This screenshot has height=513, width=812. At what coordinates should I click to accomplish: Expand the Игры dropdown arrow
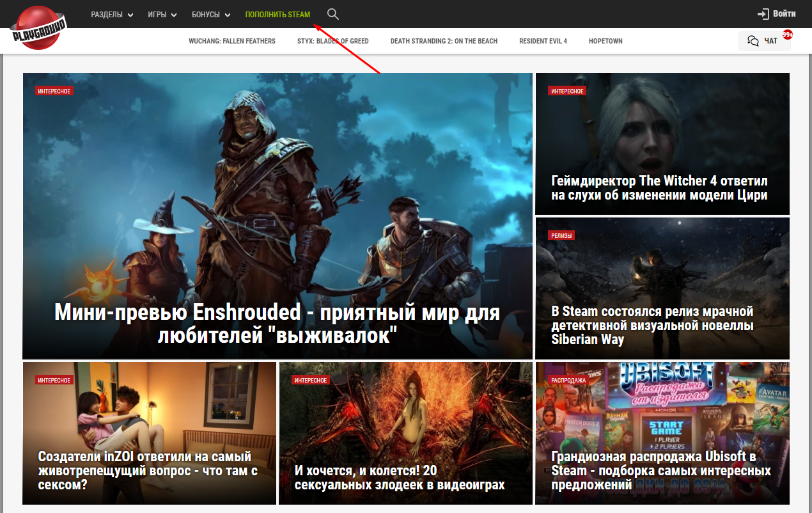175,15
